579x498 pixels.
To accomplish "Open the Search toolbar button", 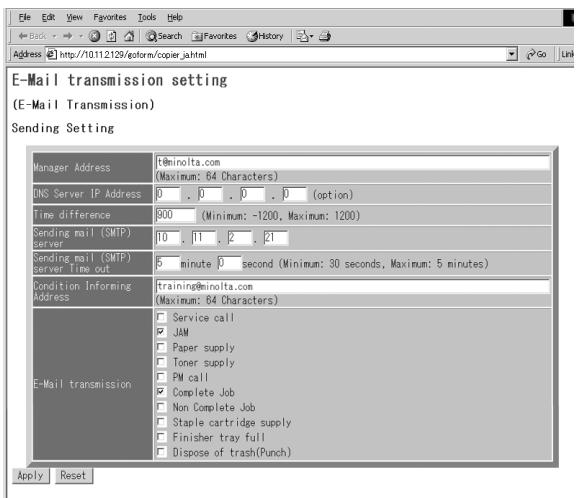I will point(164,36).
